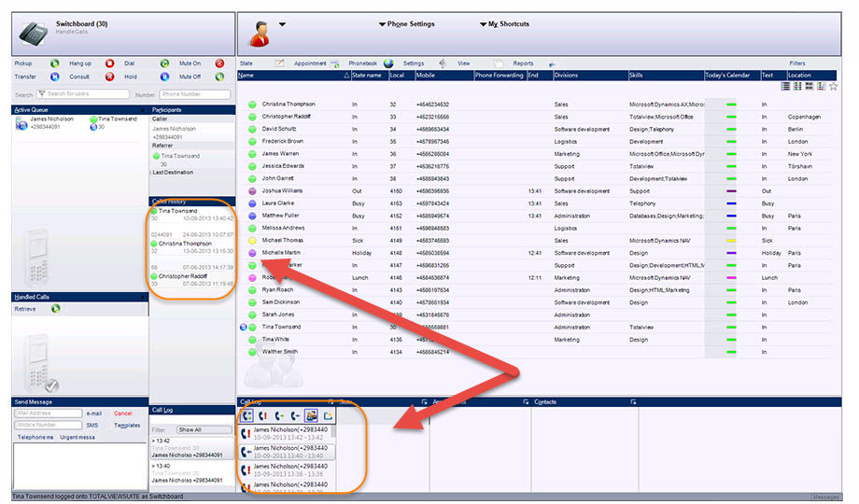
Task: Select Michael Thomas row with Sick status
Action: [x=535, y=241]
